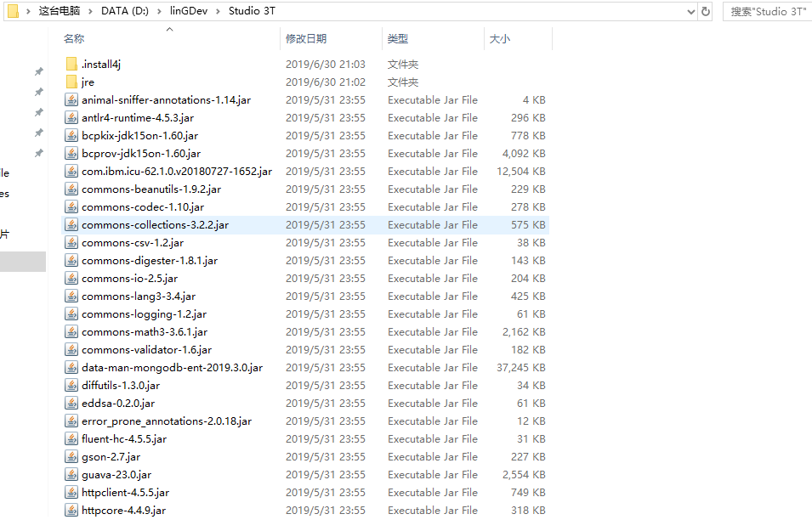Click the guava-23.0.jar icon
Screen dimensions: 812x531
click(x=71, y=475)
